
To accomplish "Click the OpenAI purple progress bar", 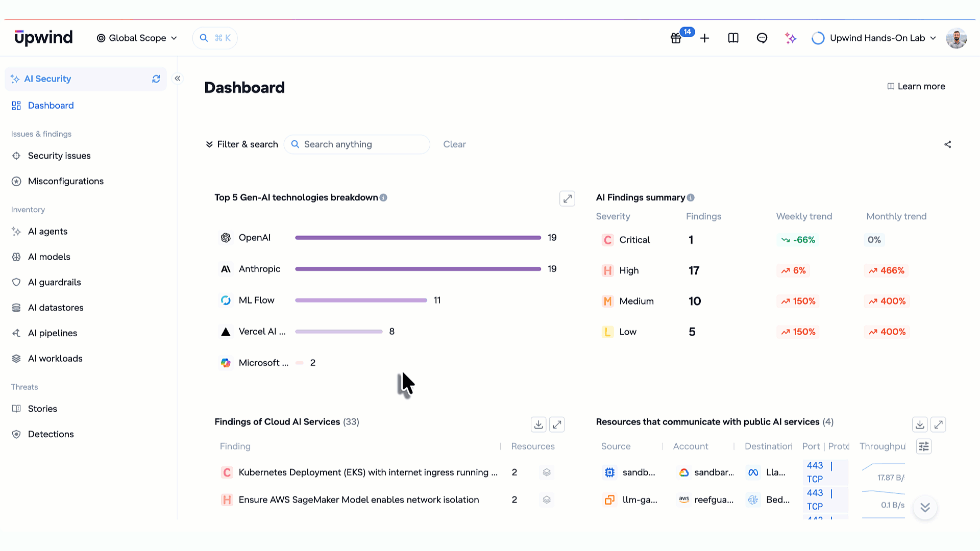I will [418, 238].
